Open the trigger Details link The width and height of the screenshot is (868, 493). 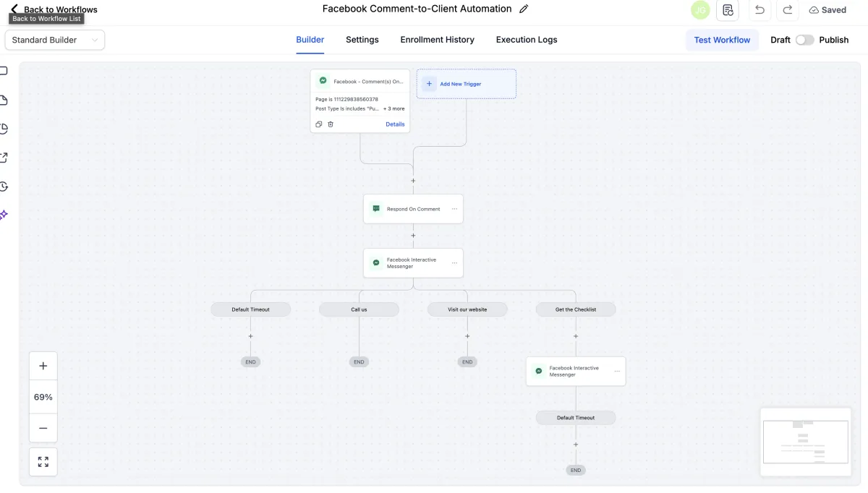tap(395, 124)
